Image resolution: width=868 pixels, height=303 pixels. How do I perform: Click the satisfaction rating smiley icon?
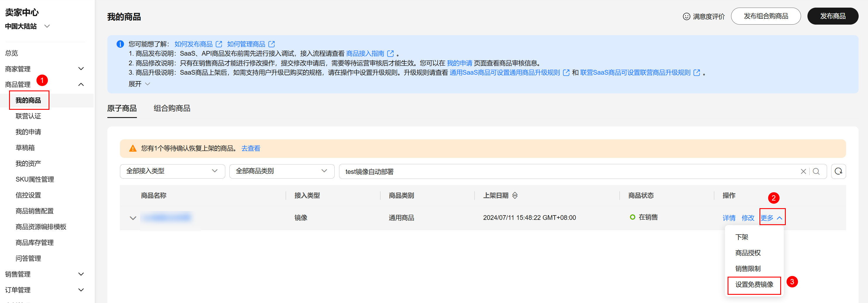(x=686, y=16)
